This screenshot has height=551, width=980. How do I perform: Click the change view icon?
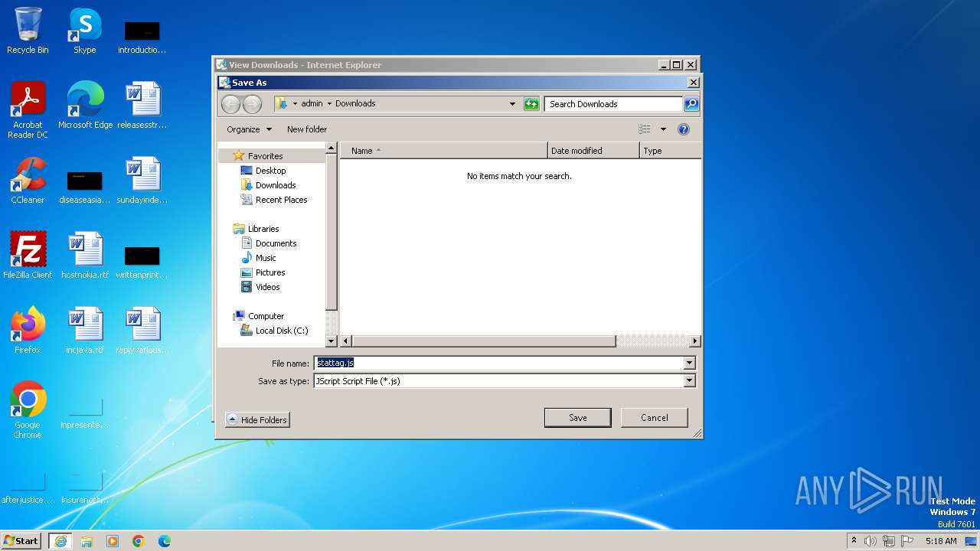click(x=645, y=129)
